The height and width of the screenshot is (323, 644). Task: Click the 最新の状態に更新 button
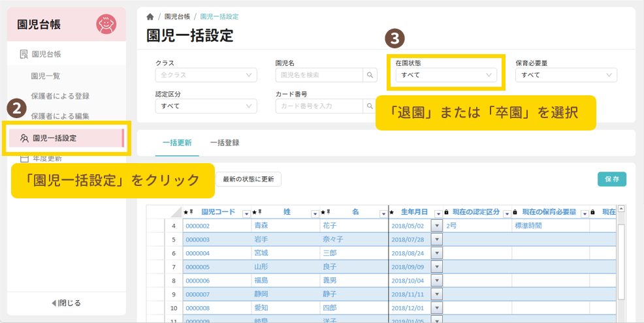249,179
